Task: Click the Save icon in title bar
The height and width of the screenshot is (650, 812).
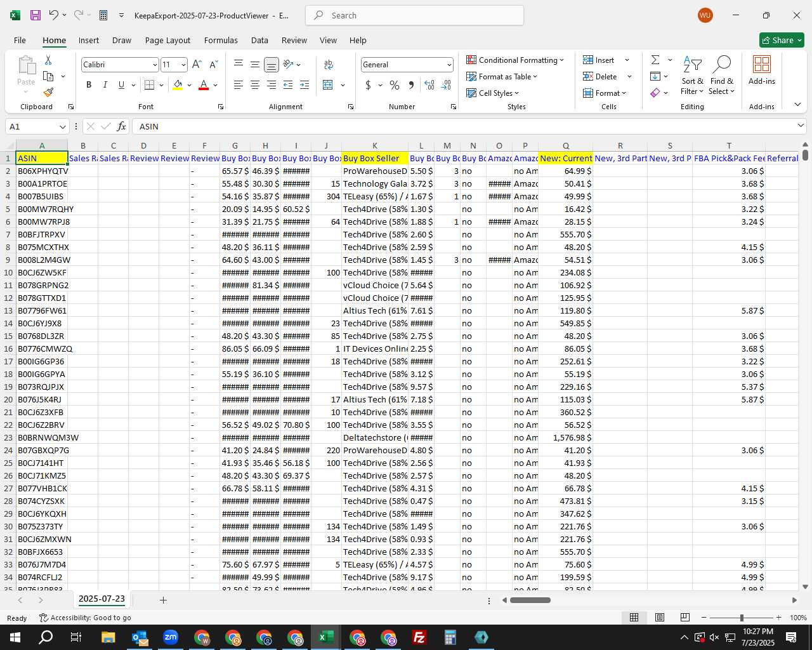Action: tap(36, 15)
